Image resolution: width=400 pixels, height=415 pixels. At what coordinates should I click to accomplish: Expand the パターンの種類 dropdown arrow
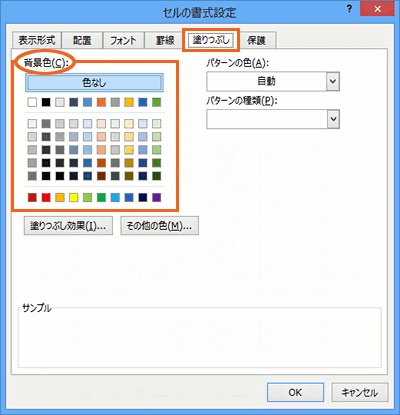[x=333, y=119]
